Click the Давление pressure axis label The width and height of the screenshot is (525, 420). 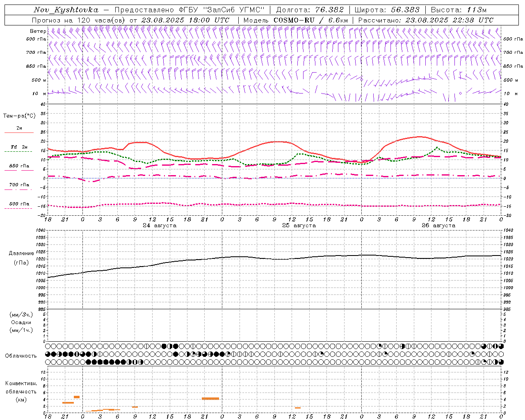(x=21, y=253)
